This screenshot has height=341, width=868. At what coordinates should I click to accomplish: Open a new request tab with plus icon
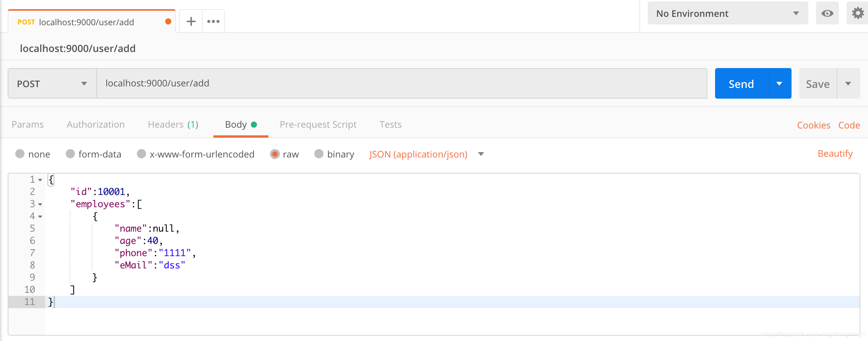(191, 21)
